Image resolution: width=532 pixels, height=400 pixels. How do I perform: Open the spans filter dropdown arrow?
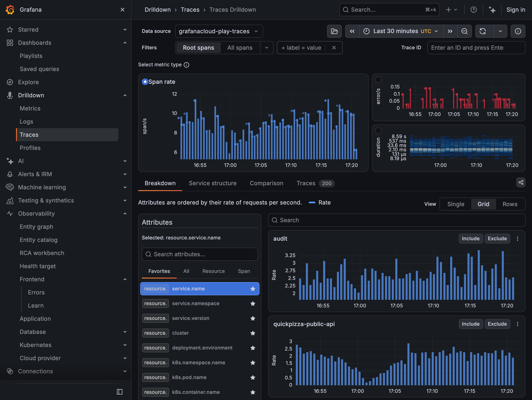click(x=266, y=48)
